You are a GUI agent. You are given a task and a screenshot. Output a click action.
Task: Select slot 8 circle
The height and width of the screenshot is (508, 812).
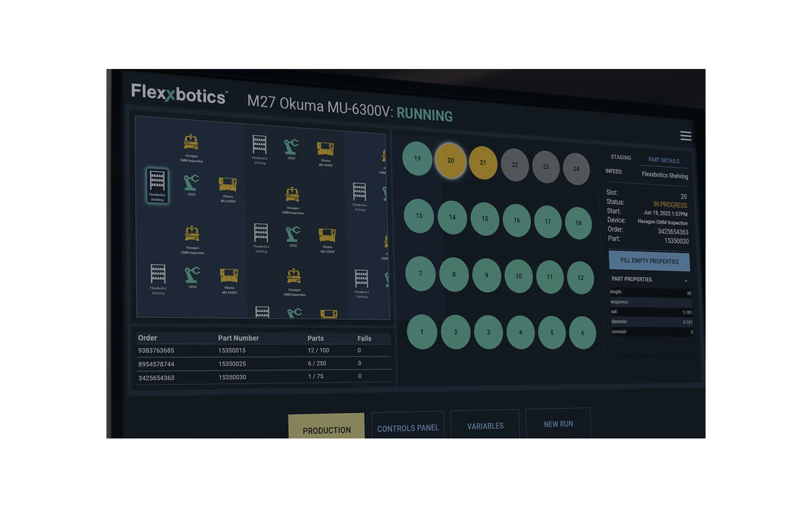click(454, 275)
